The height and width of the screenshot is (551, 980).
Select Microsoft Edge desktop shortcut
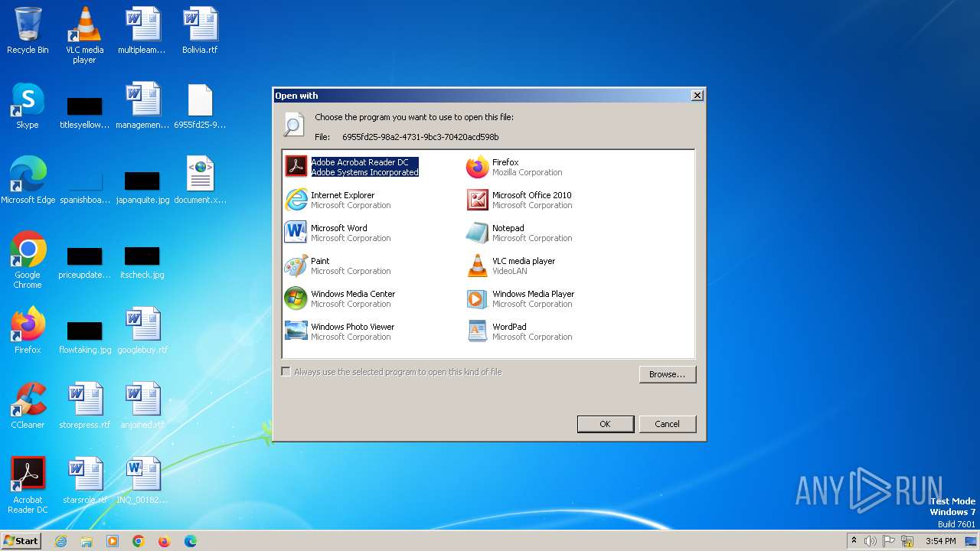28,181
